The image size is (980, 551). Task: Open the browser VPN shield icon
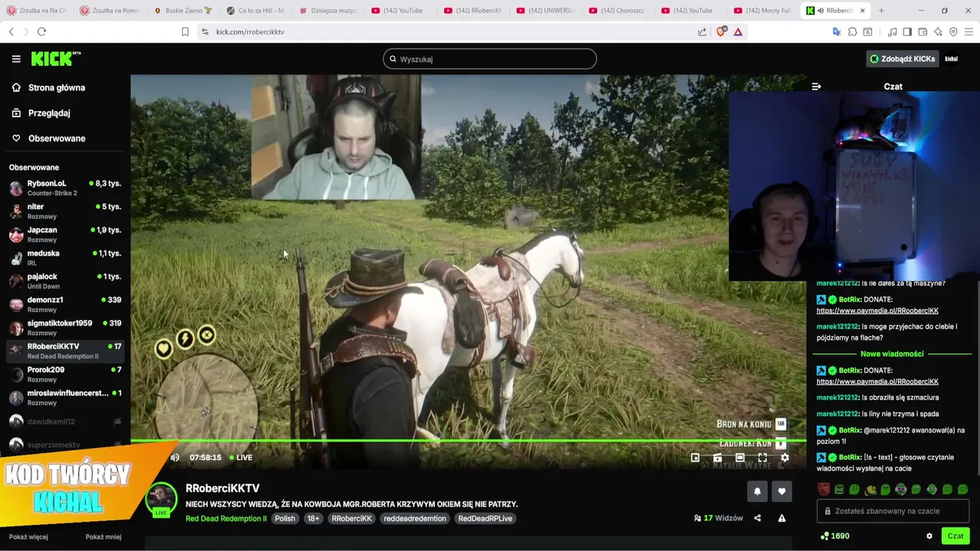[x=953, y=31]
